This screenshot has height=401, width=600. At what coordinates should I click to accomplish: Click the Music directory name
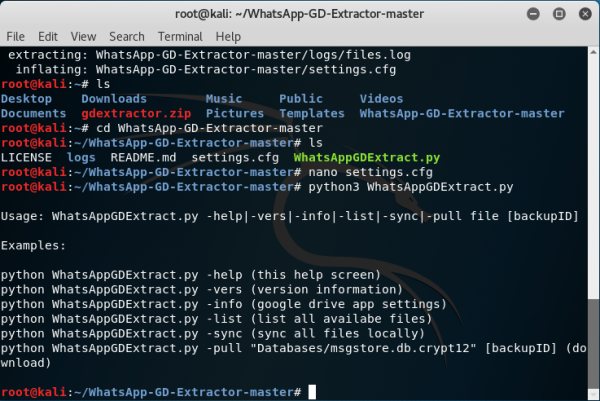(x=224, y=99)
